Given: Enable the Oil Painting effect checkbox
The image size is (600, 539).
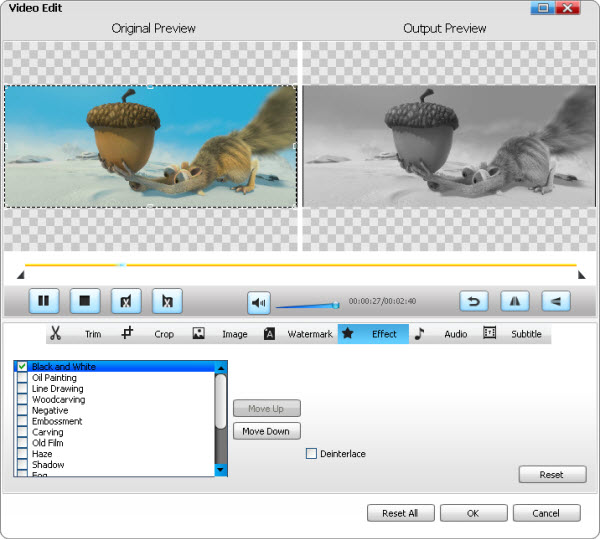Looking at the screenshot, I should (x=22, y=378).
